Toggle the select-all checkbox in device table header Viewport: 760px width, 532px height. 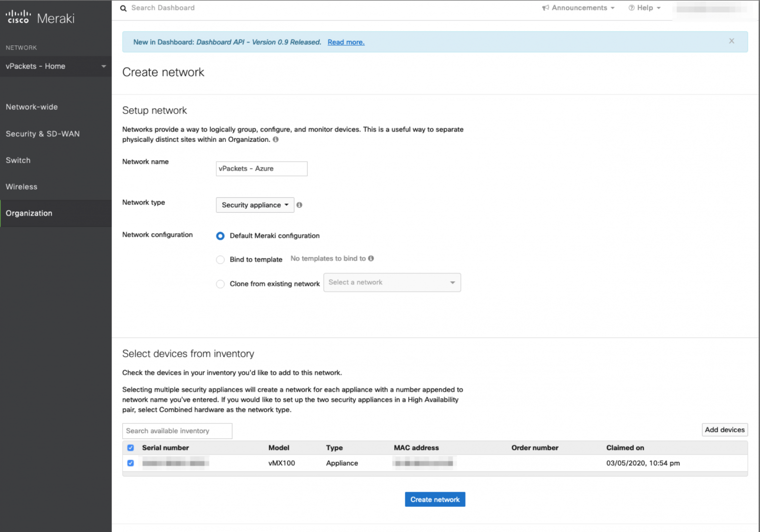click(130, 447)
